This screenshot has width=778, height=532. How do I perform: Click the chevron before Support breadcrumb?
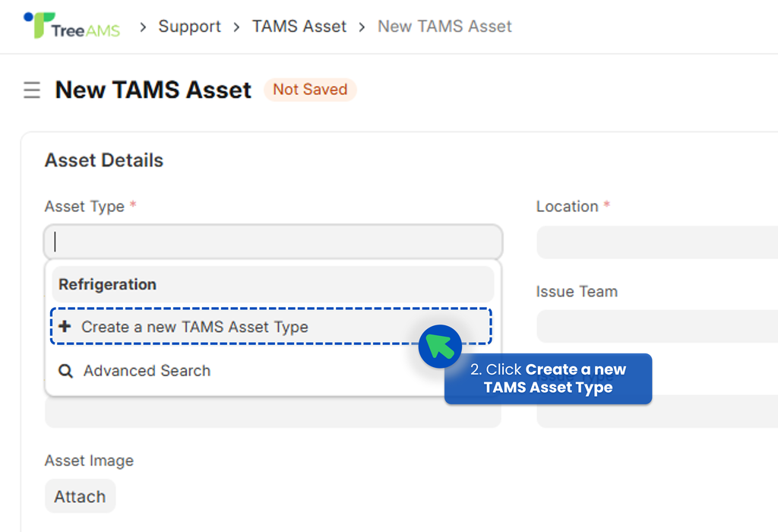143,27
